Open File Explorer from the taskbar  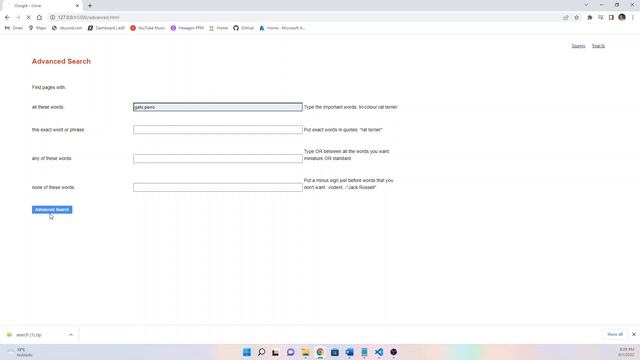(x=305, y=352)
